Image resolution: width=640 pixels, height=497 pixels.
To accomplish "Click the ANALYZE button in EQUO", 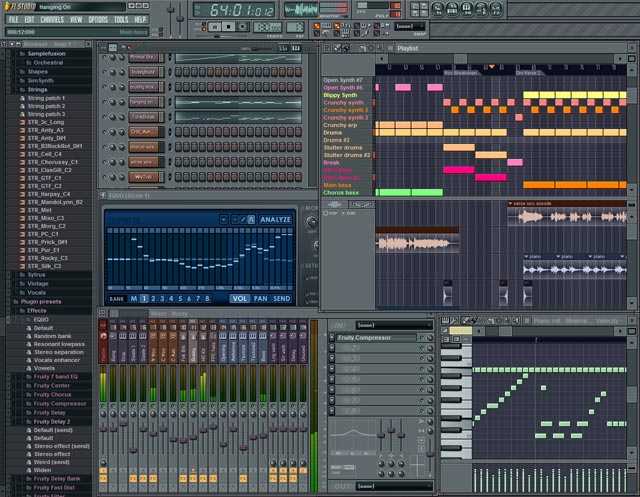I will (x=275, y=220).
